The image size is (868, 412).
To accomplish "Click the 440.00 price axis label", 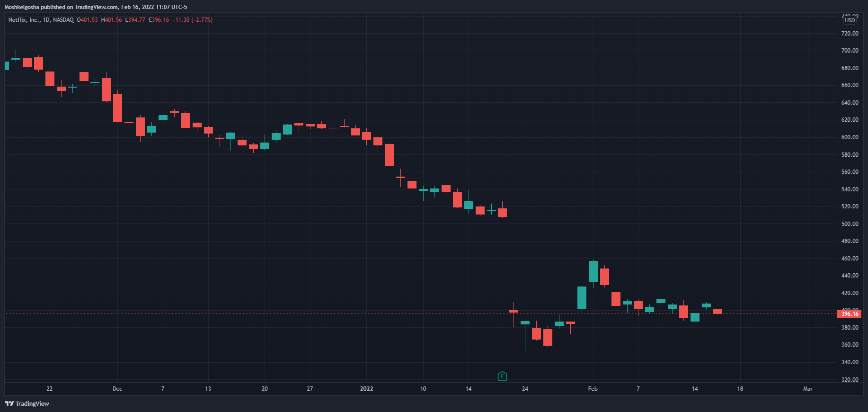I will point(850,276).
